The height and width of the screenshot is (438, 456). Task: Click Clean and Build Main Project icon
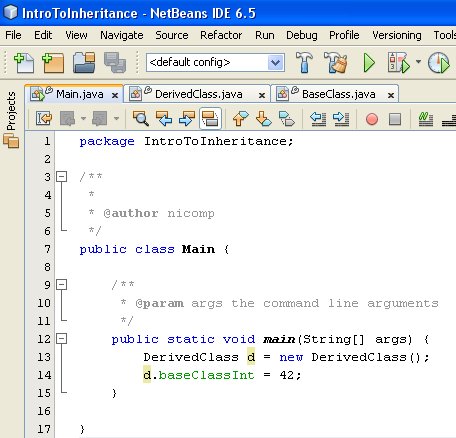click(x=335, y=62)
